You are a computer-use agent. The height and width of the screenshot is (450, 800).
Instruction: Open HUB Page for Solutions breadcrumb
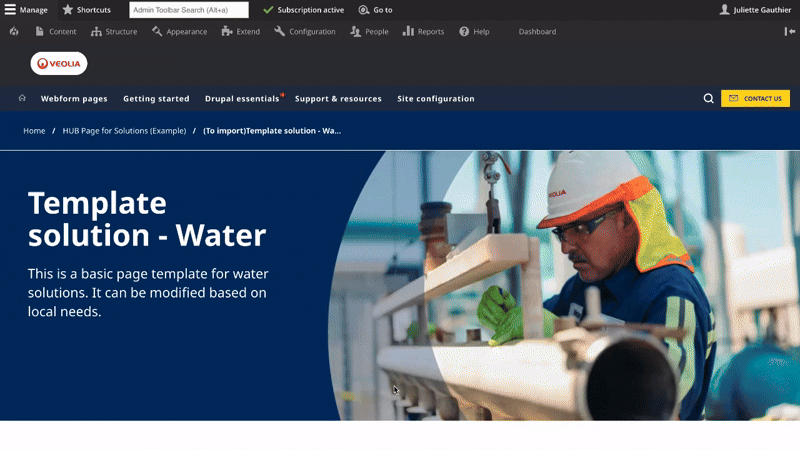pos(124,131)
